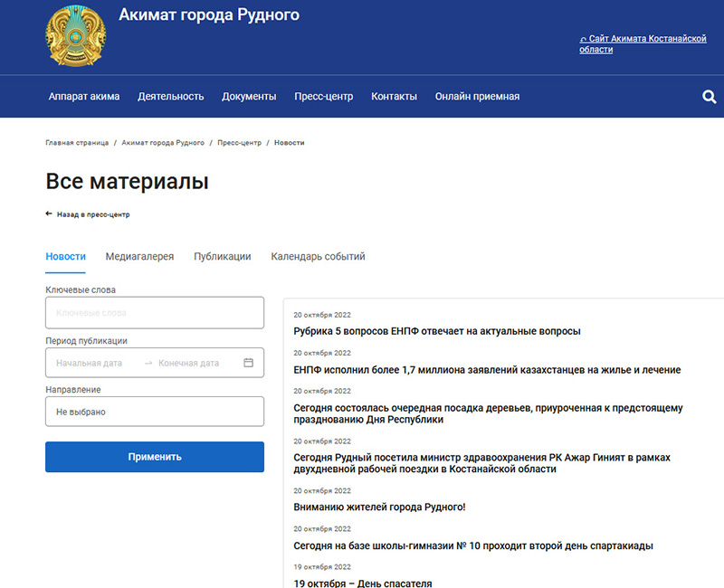Switch to the 'Медиагалерея' tab
The image size is (724, 588).
coord(139,257)
